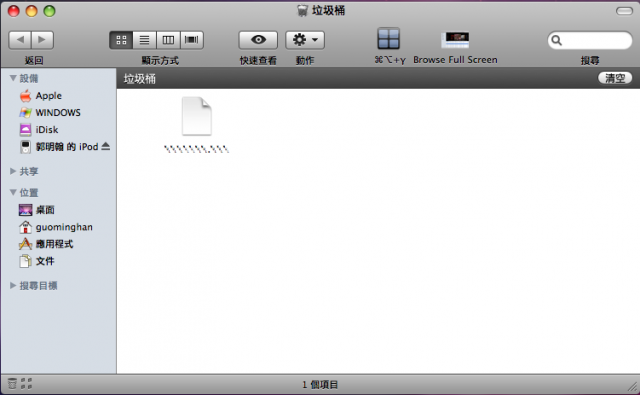This screenshot has height=395, width=640.
Task: Click in the search field
Action: [590, 40]
